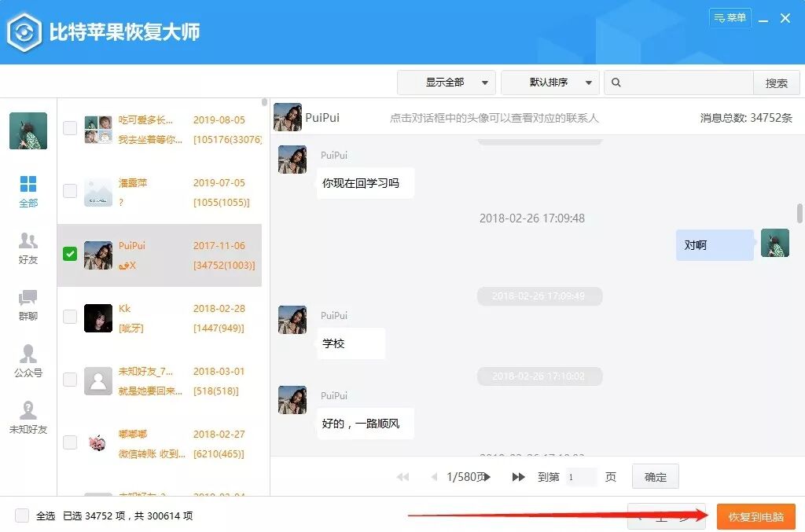
Task: Click PuiPui avatar beside 学校 message
Action: pyautogui.click(x=292, y=320)
